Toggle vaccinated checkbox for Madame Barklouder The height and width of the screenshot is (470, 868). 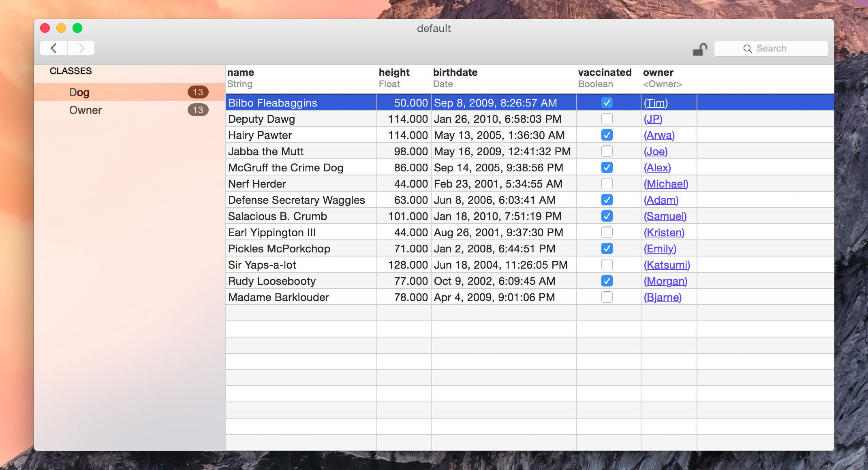607,297
